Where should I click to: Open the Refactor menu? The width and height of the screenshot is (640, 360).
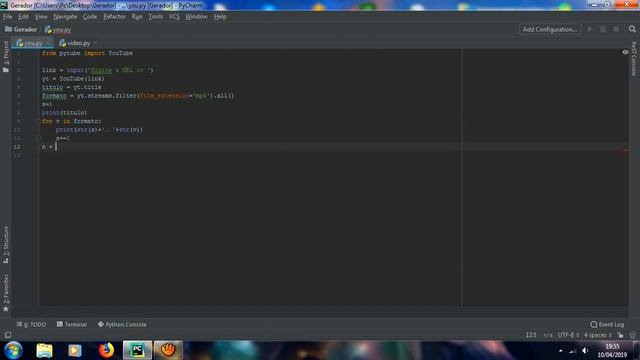point(114,17)
